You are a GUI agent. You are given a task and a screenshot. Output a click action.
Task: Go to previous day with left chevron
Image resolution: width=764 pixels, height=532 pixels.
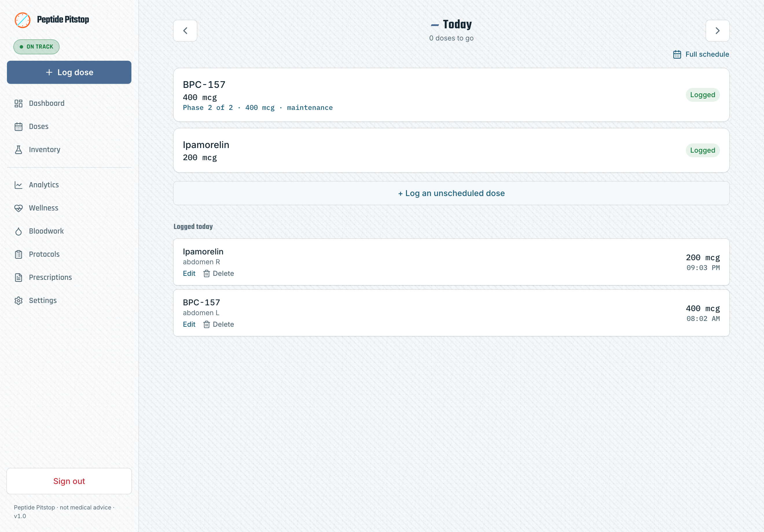[x=185, y=31]
